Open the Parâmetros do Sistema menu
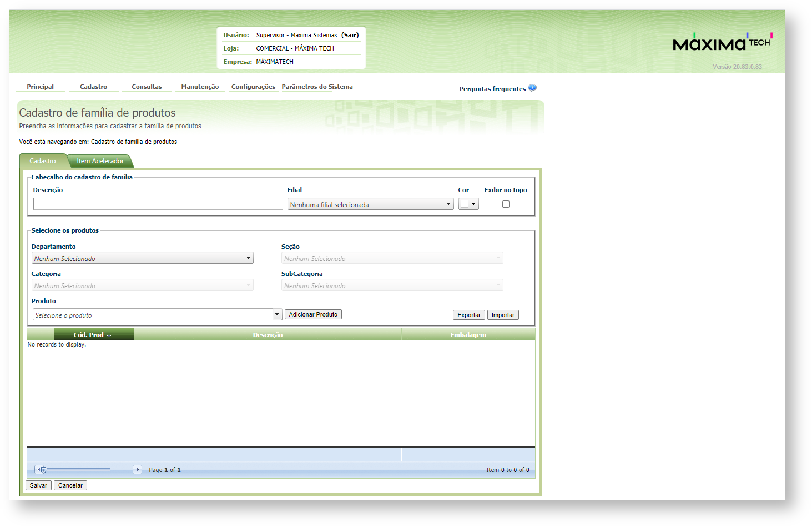This screenshot has width=812, height=527. tap(317, 87)
